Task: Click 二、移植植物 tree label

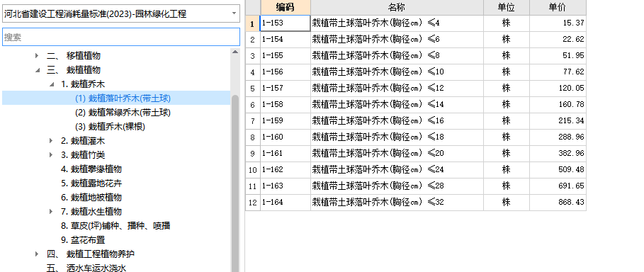Action: 74,55
